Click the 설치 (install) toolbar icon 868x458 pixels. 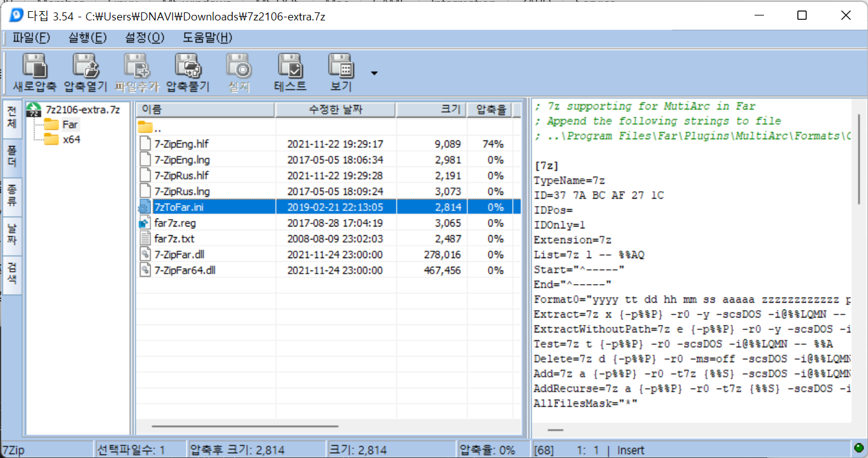pyautogui.click(x=239, y=72)
